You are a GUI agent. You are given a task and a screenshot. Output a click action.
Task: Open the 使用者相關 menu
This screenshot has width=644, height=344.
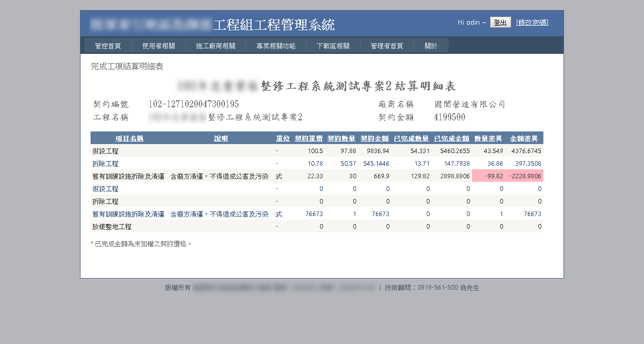[158, 46]
